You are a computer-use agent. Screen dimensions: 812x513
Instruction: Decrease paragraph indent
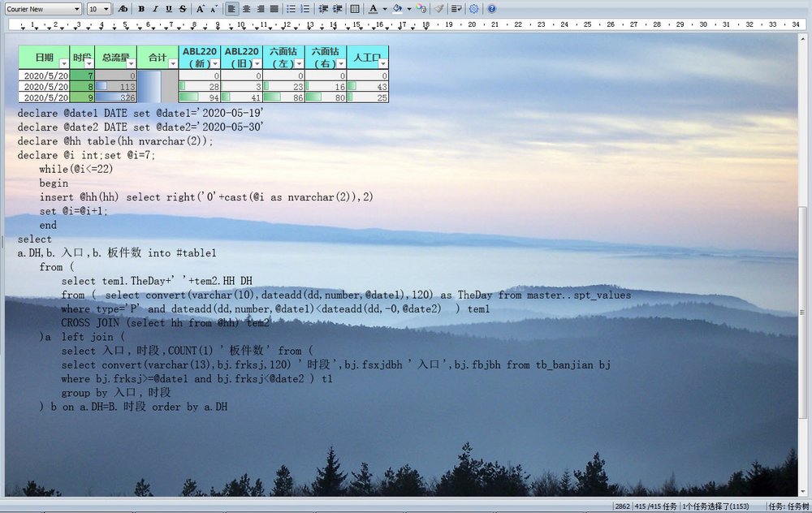(x=324, y=9)
